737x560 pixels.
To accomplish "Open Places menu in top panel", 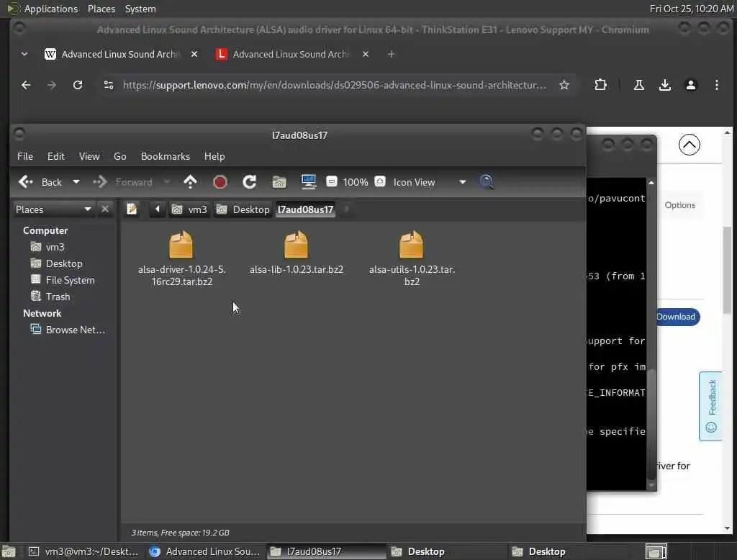I will (101, 9).
